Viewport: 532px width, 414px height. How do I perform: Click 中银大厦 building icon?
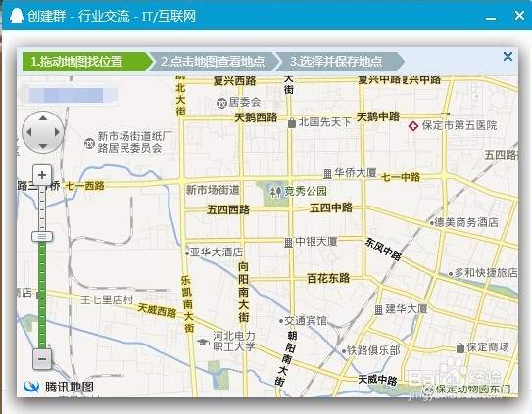coord(288,243)
